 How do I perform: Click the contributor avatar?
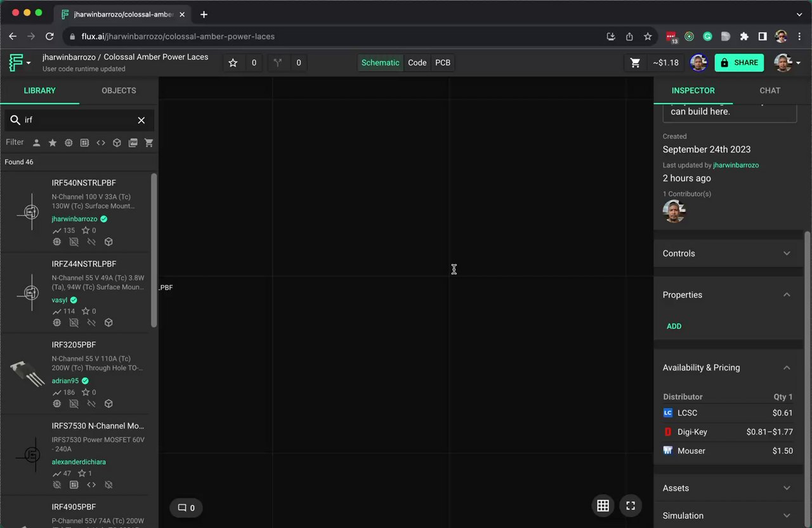pyautogui.click(x=674, y=211)
